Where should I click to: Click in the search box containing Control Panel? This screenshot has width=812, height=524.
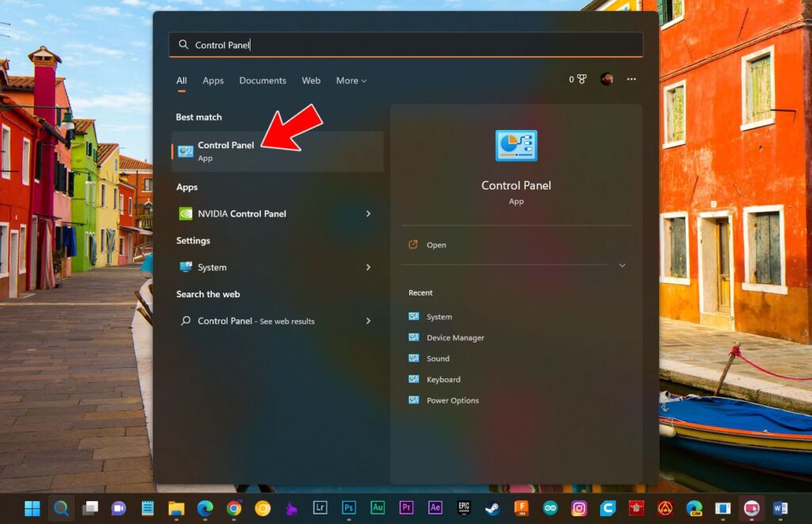tap(406, 44)
